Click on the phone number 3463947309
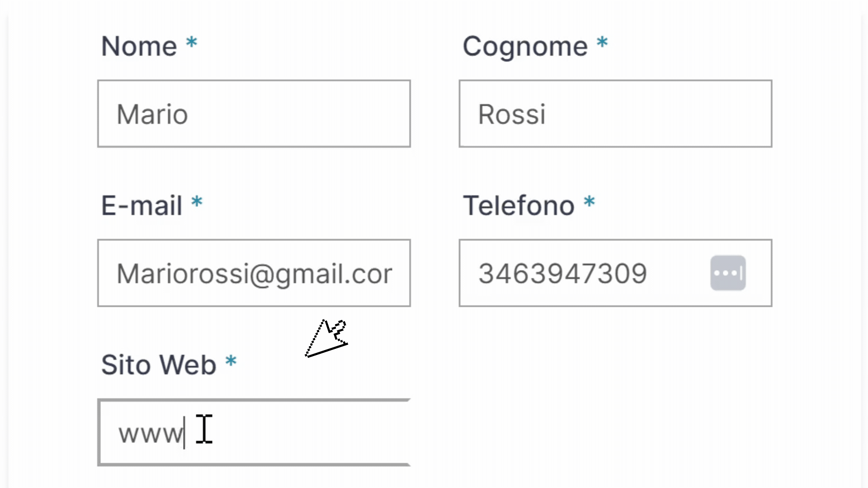This screenshot has width=868, height=488. click(563, 273)
